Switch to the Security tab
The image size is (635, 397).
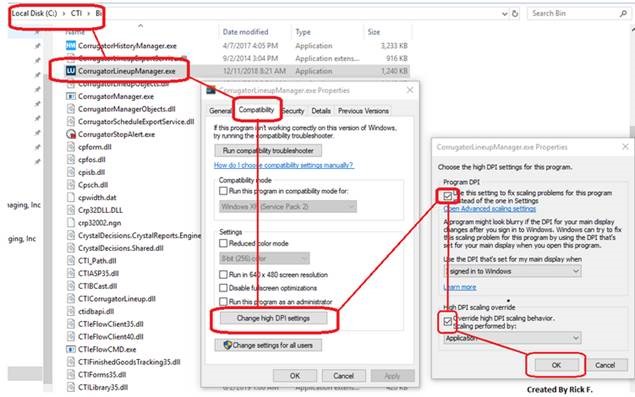(x=292, y=111)
